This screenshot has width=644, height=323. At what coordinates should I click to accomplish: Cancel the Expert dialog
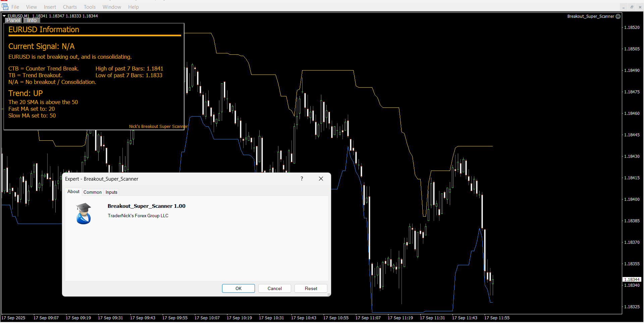[275, 288]
